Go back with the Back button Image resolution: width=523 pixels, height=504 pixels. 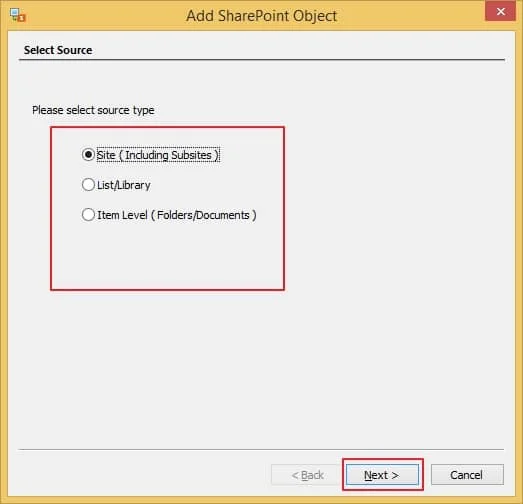(307, 474)
